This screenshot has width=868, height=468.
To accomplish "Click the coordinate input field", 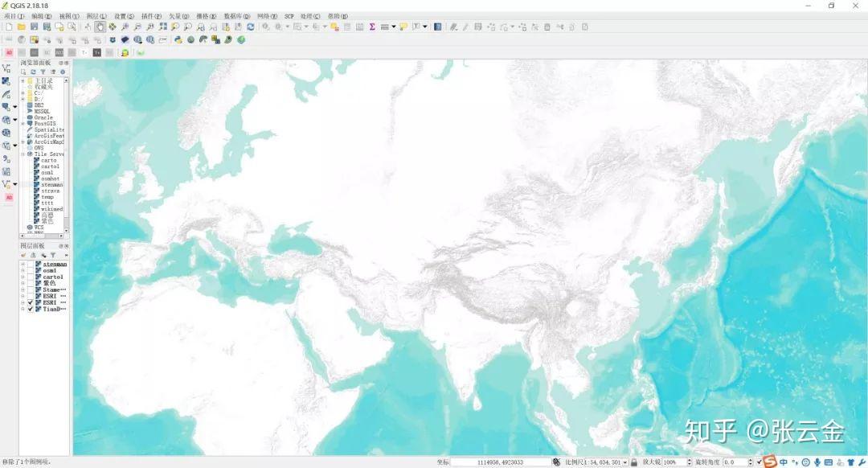I will (501, 462).
